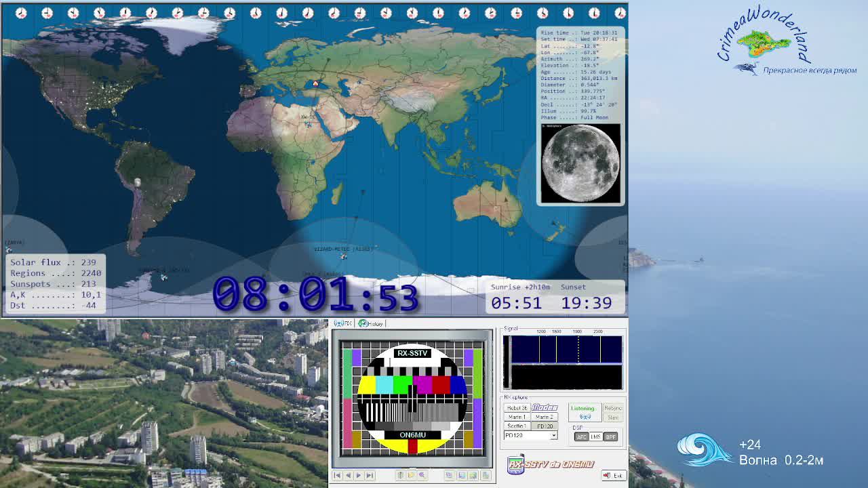
Task: Click the Dst -44 row
Action: pyautogui.click(x=53, y=306)
